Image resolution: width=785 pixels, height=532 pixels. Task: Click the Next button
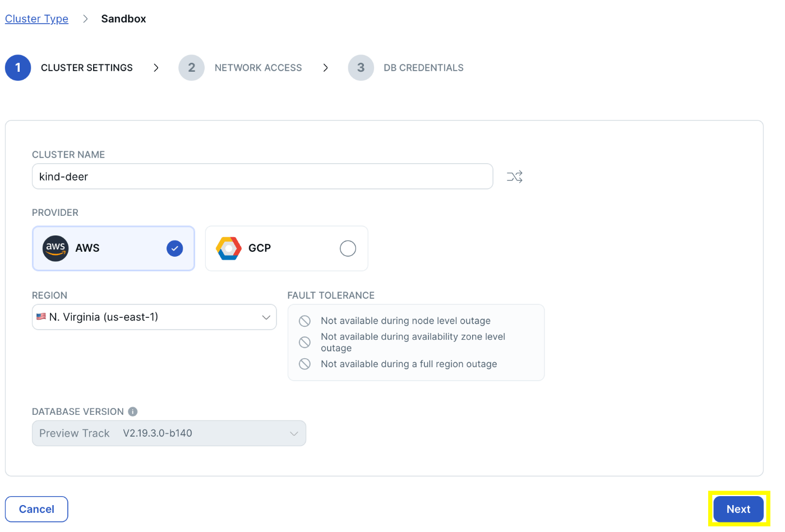(x=738, y=508)
